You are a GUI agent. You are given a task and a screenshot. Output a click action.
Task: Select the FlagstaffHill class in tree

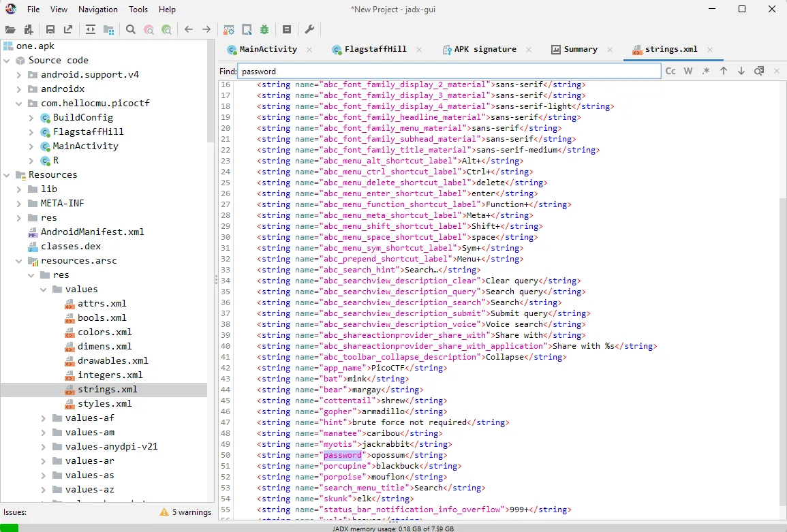[88, 131]
